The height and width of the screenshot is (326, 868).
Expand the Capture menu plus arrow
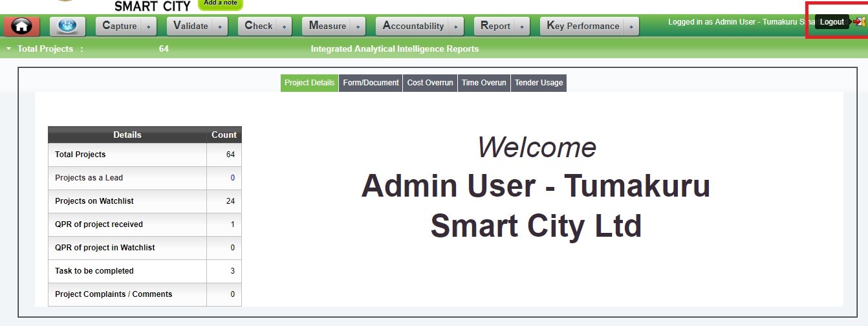tap(149, 27)
